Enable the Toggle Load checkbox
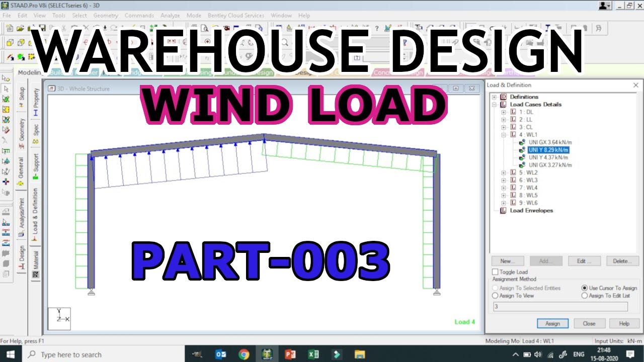Image resolution: width=644 pixels, height=362 pixels. 495,272
